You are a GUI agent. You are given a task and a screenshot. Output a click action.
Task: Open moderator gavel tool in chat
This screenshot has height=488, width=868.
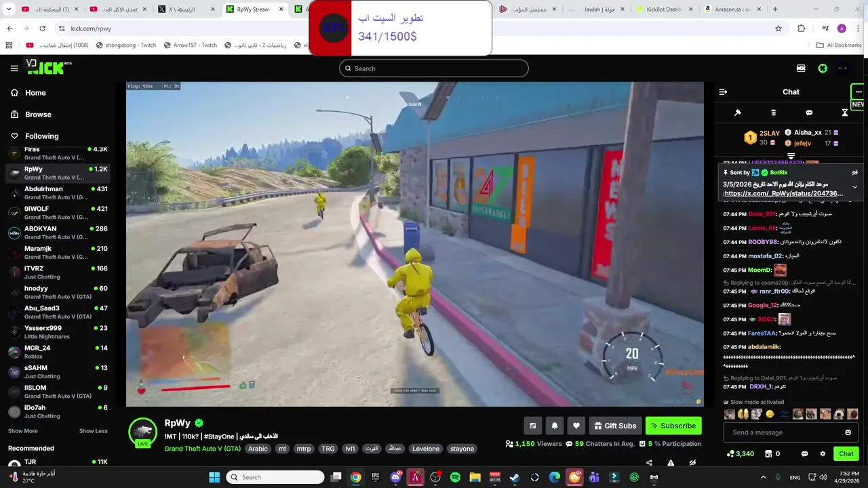[738, 113]
